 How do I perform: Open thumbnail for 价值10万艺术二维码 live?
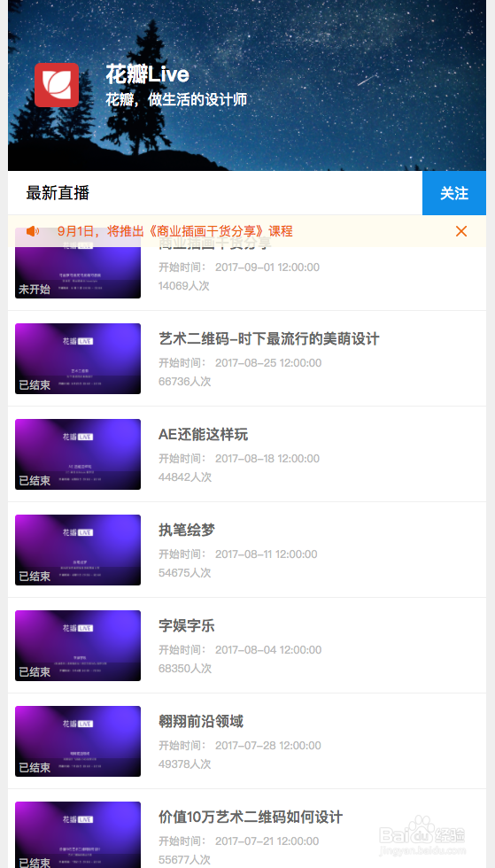pyautogui.click(x=78, y=834)
